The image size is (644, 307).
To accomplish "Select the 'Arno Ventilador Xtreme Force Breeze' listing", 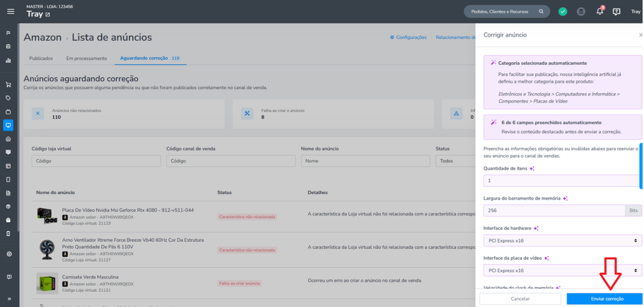I will click(x=133, y=243).
